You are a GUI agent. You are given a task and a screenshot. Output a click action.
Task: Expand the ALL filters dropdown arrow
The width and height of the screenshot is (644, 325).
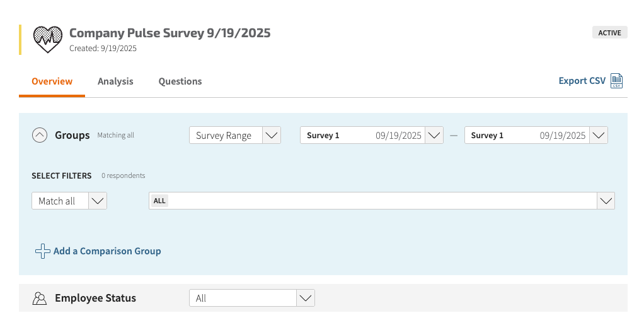pyautogui.click(x=606, y=201)
